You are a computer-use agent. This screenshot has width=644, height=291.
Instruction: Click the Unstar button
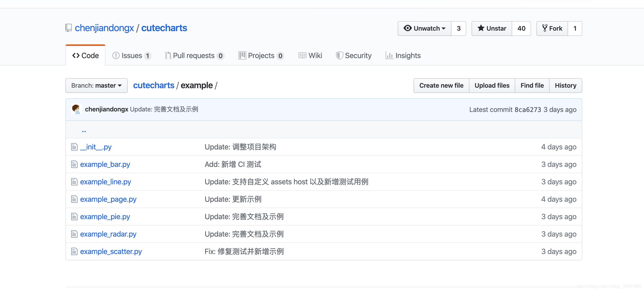point(492,28)
